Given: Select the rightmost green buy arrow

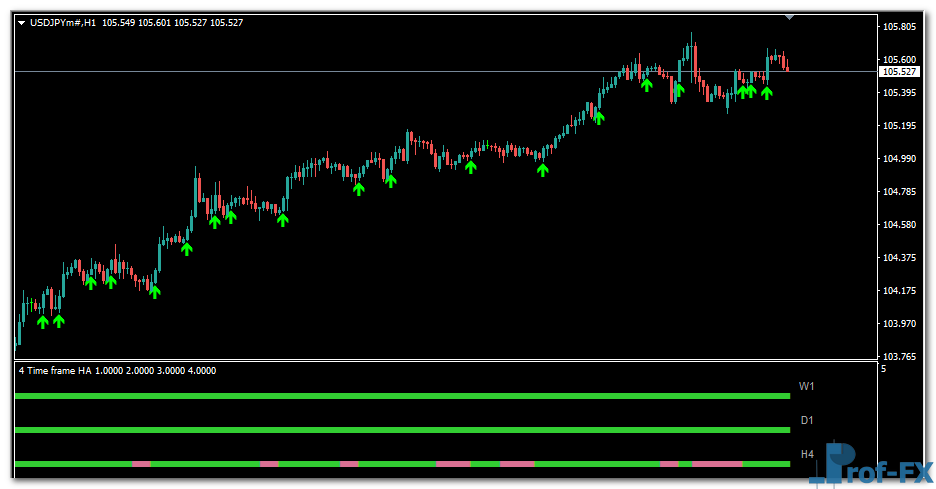Looking at the screenshot, I should point(767,93).
